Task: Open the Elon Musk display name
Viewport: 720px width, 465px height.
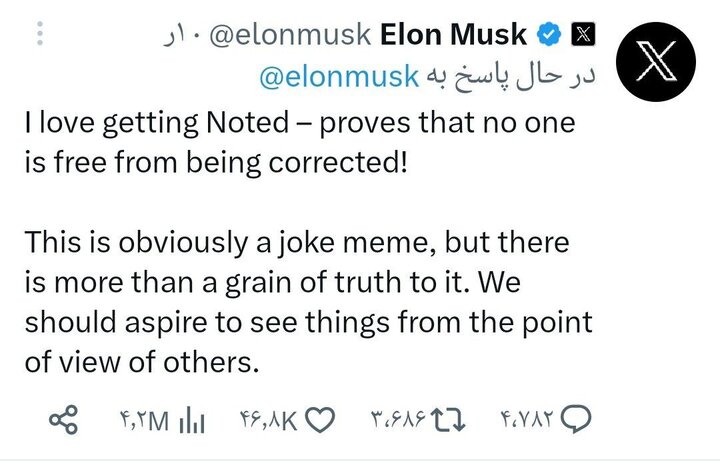Action: [454, 36]
